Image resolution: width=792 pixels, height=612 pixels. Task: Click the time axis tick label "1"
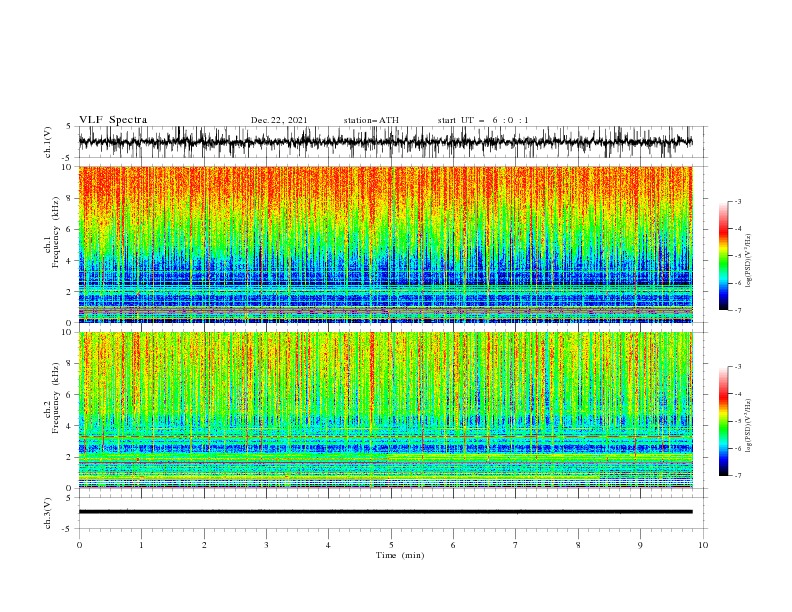pos(141,545)
